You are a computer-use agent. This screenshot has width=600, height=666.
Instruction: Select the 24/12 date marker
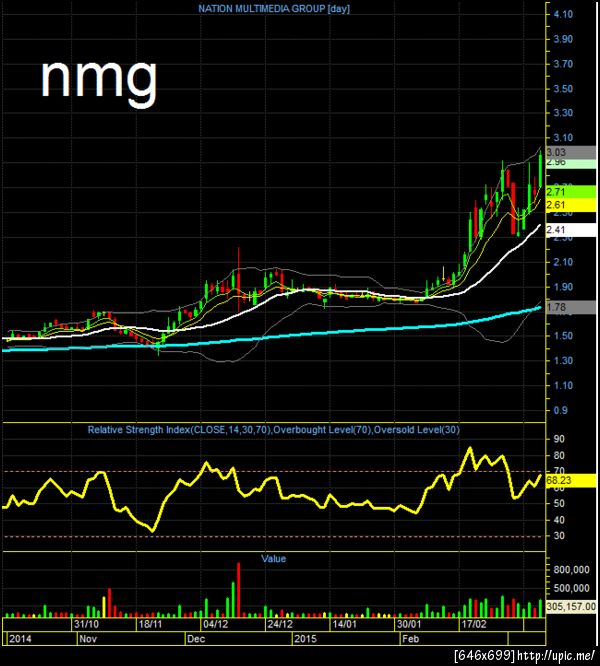click(x=280, y=624)
